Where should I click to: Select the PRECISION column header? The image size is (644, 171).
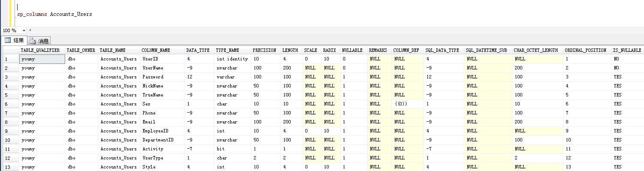point(265,50)
